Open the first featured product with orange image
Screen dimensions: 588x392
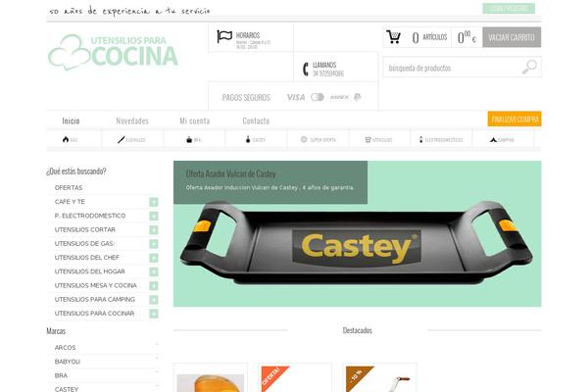(x=211, y=378)
